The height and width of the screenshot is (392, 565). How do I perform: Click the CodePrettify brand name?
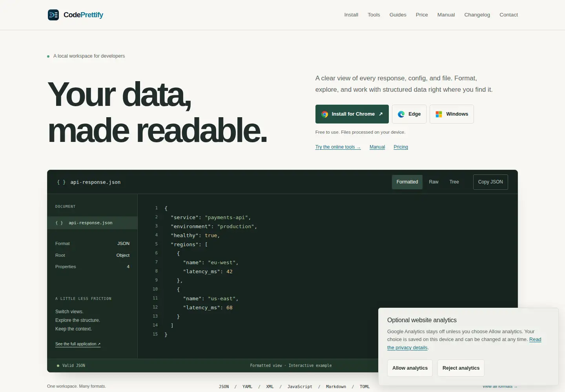tap(83, 15)
